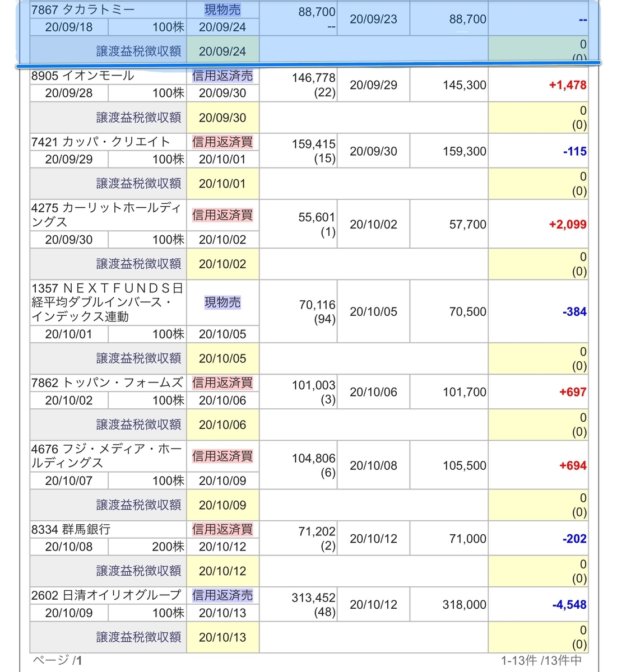Click 200株 quantity in 群馬銀行 row
Viewport: 617px width, 672px height.
click(x=168, y=547)
